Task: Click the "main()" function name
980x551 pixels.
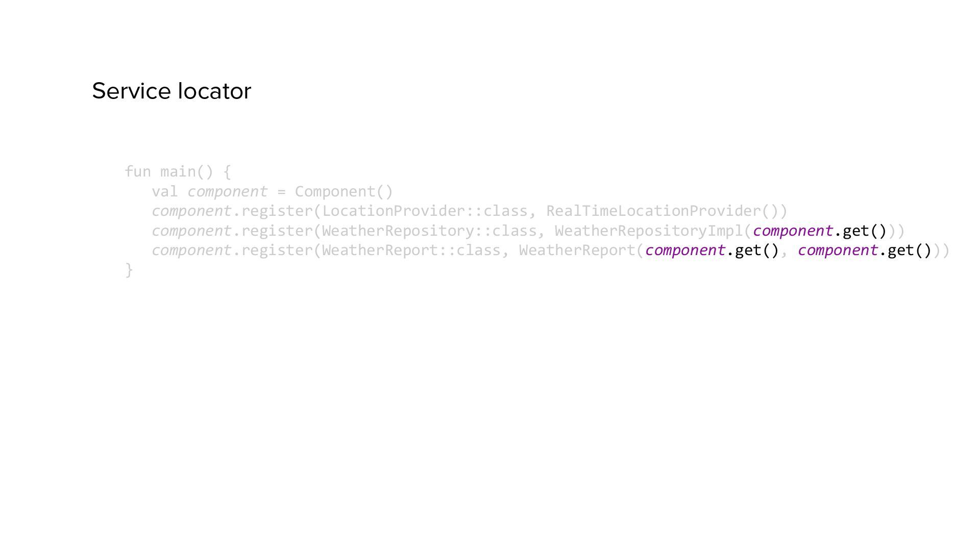Action: click(186, 172)
